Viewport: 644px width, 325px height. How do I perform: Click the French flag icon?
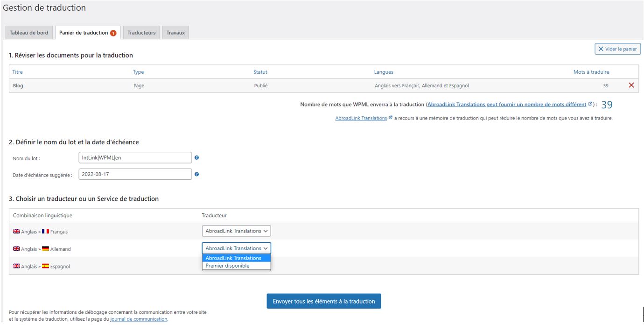[x=45, y=232]
